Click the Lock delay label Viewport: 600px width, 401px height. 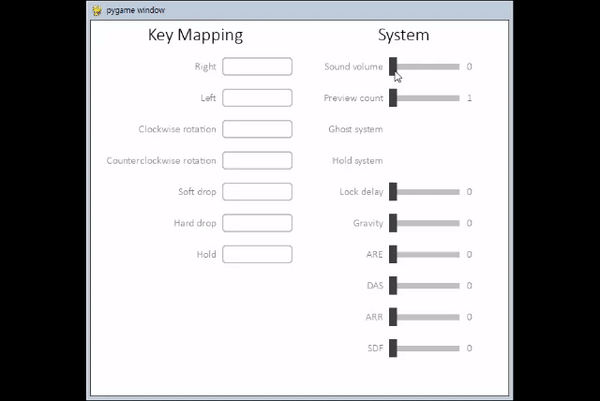[x=361, y=192]
